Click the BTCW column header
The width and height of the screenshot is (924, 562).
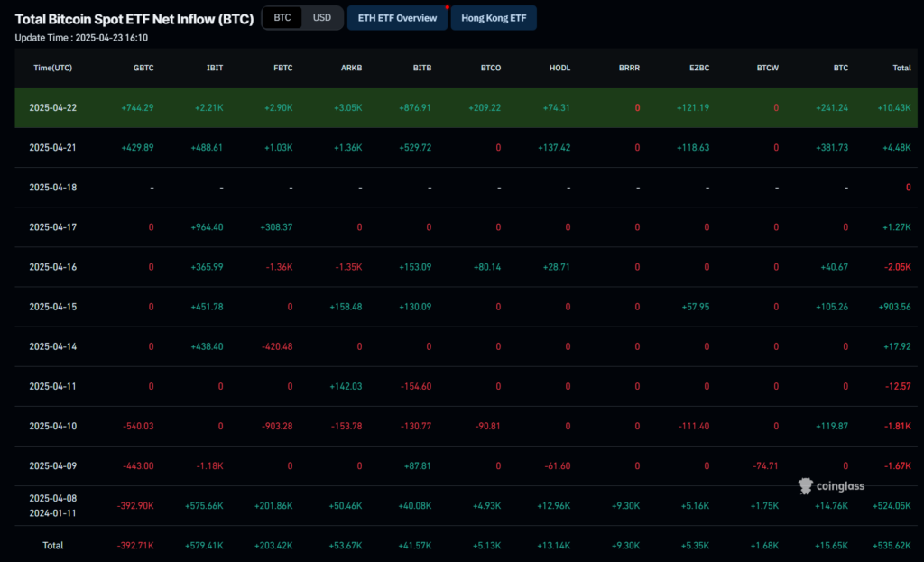(767, 68)
